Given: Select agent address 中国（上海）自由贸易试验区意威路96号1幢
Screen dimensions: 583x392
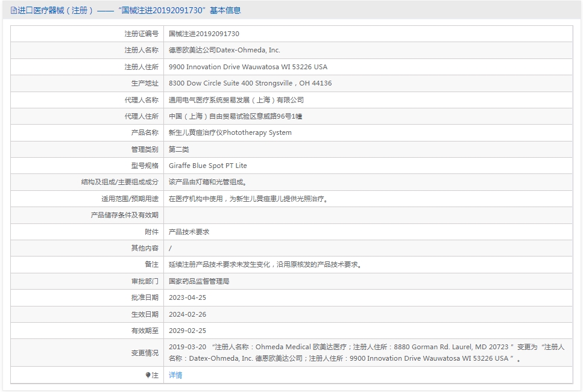Looking at the screenshot, I should 235,116.
